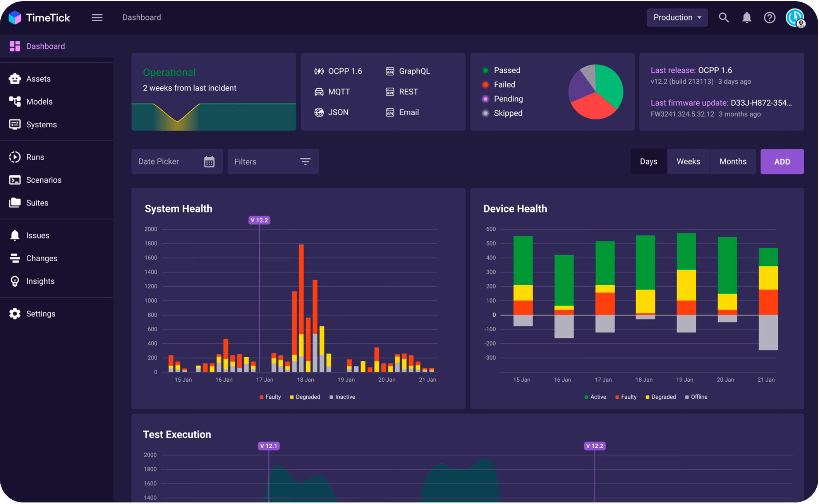
Task: Toggle Active legend in Device Health
Action: pos(595,397)
